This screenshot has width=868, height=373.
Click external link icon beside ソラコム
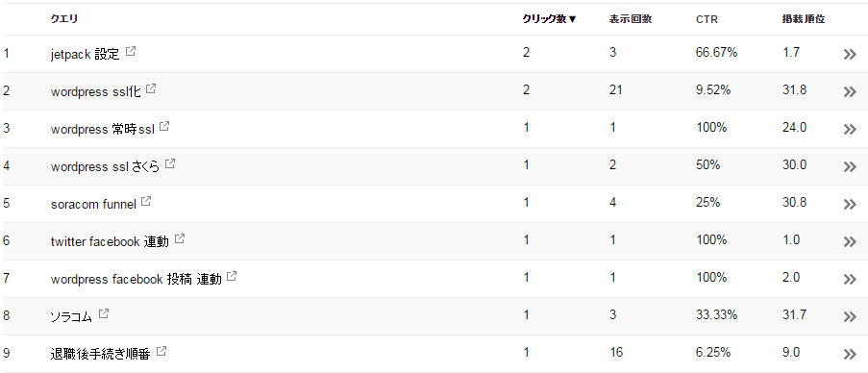click(x=104, y=313)
